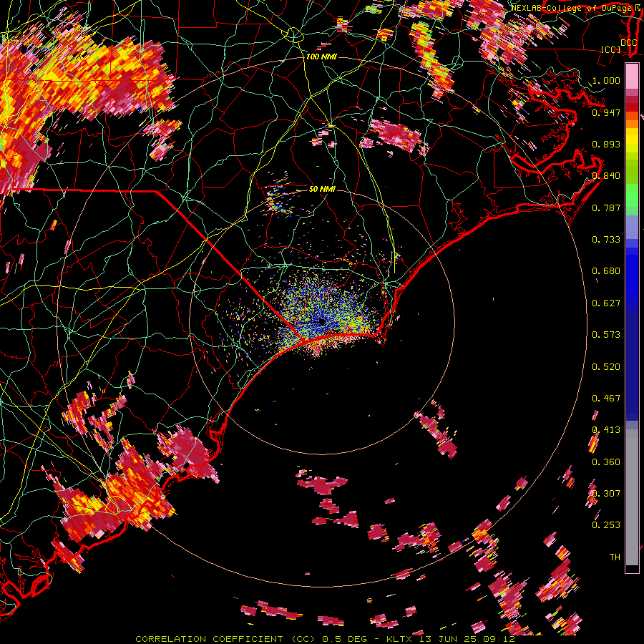This screenshot has height=644, width=644.
Task: Click the TH threshold label
Action: pos(615,557)
